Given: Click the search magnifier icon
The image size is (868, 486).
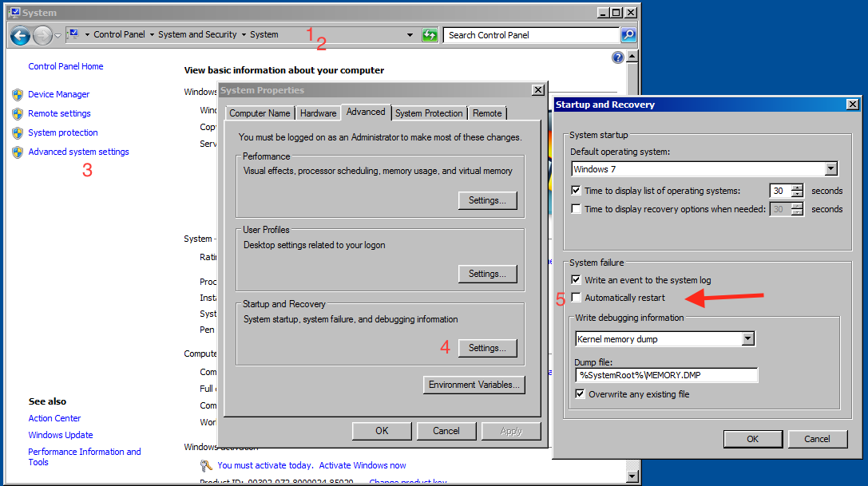Looking at the screenshot, I should (628, 35).
